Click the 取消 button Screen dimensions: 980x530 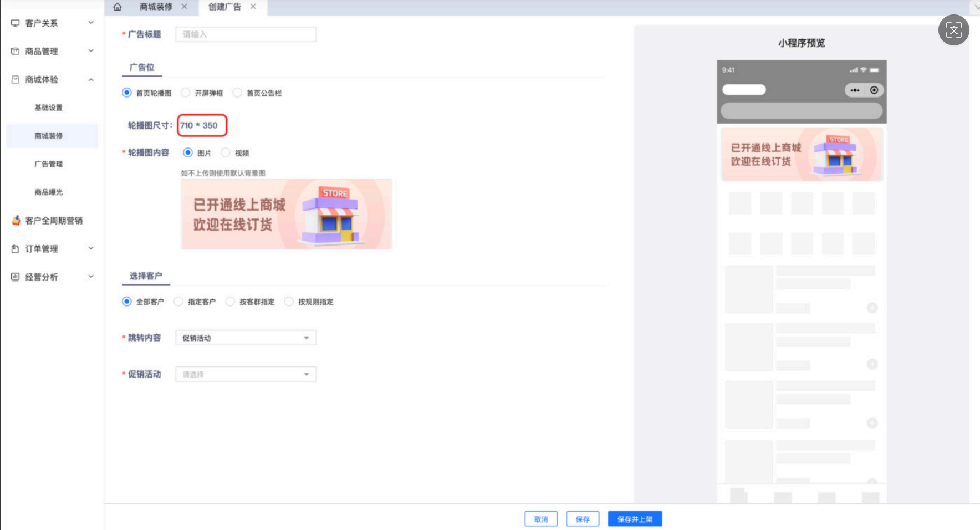point(541,519)
